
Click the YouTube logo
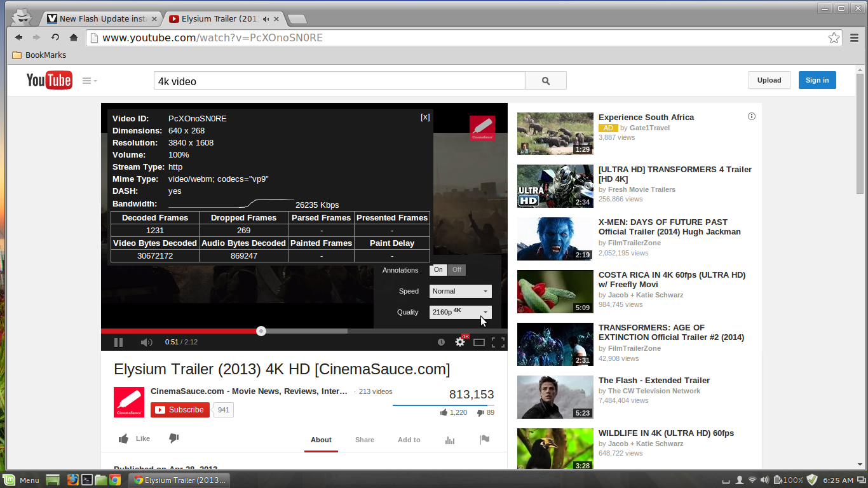[49, 80]
